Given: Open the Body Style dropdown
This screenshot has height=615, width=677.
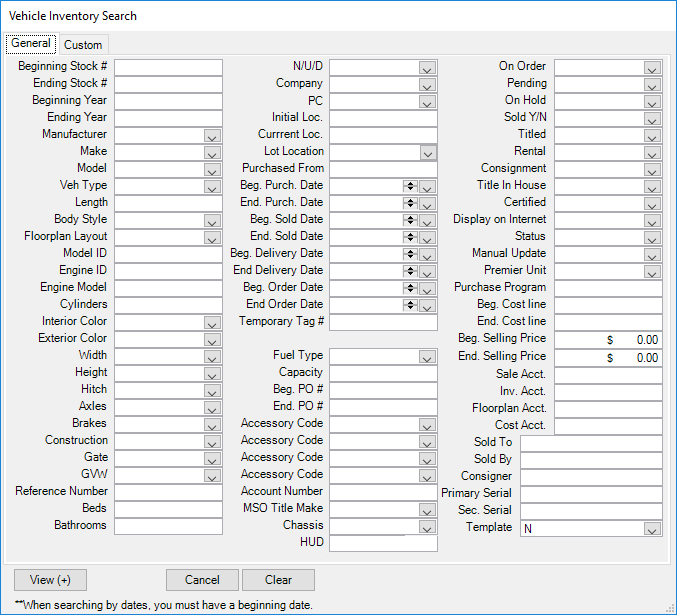Looking at the screenshot, I should 212,221.
